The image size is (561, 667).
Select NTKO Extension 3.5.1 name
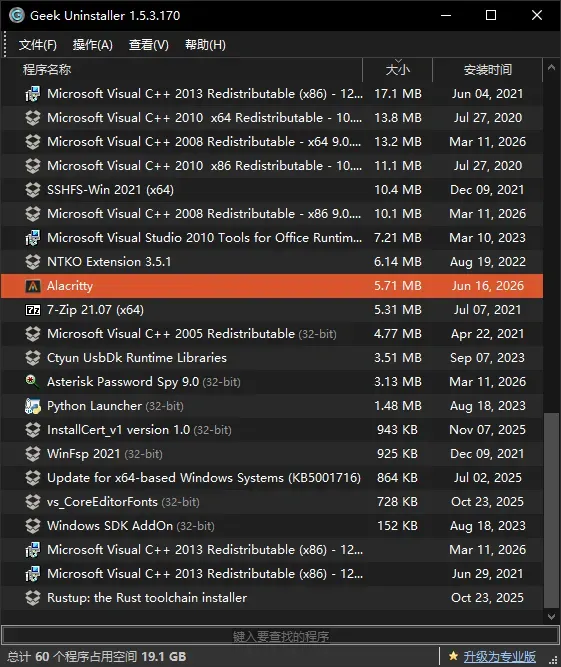109,262
